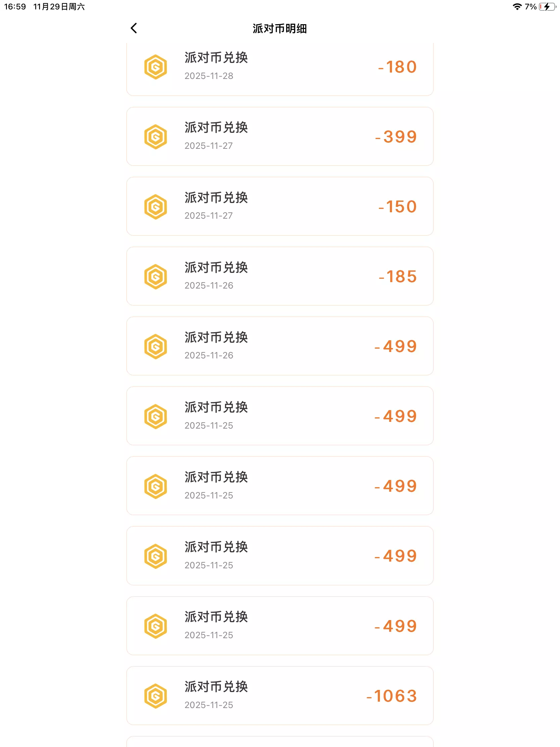Open the 派对币兑换 label in the -1063 entry
Image resolution: width=560 pixels, height=747 pixels.
[216, 687]
